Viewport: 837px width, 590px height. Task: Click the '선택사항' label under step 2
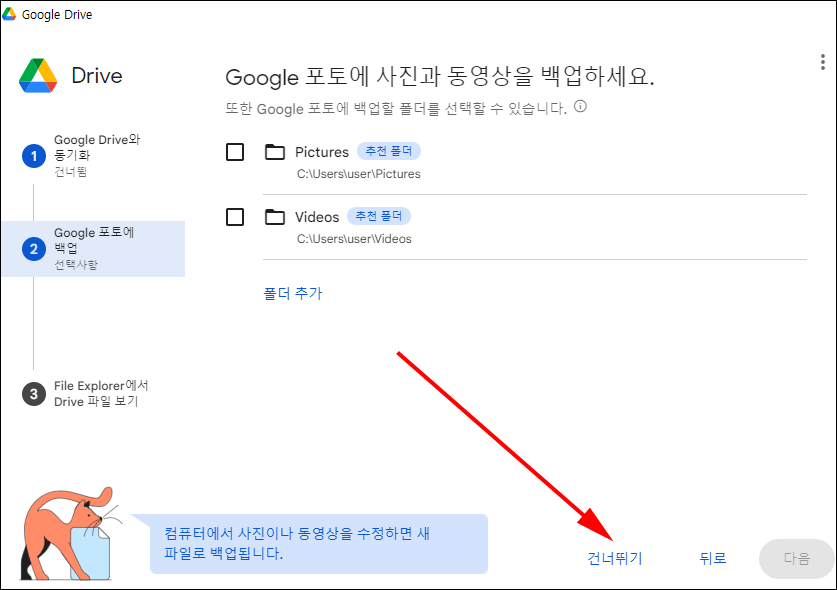click(x=76, y=264)
